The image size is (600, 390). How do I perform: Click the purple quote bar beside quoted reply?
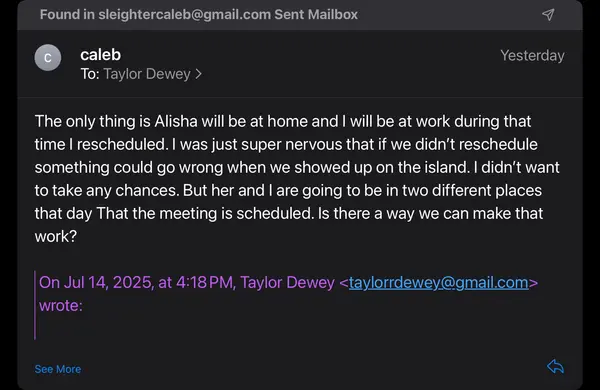(35, 305)
